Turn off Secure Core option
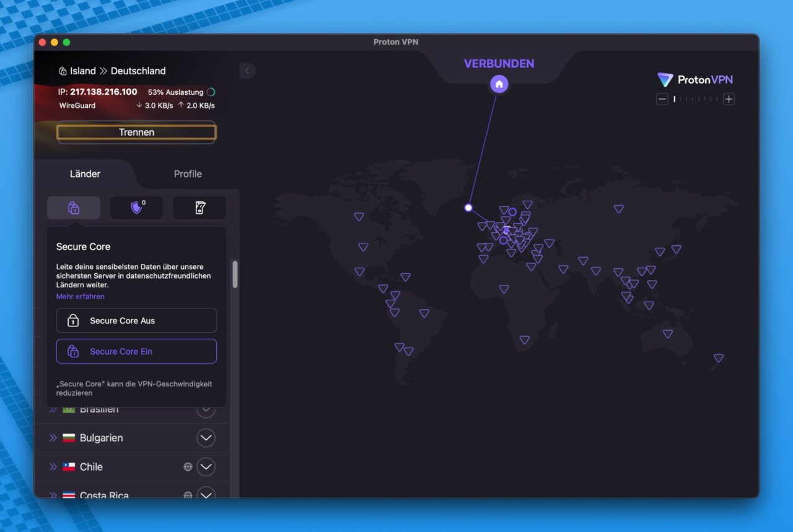The image size is (793, 532). 136,321
